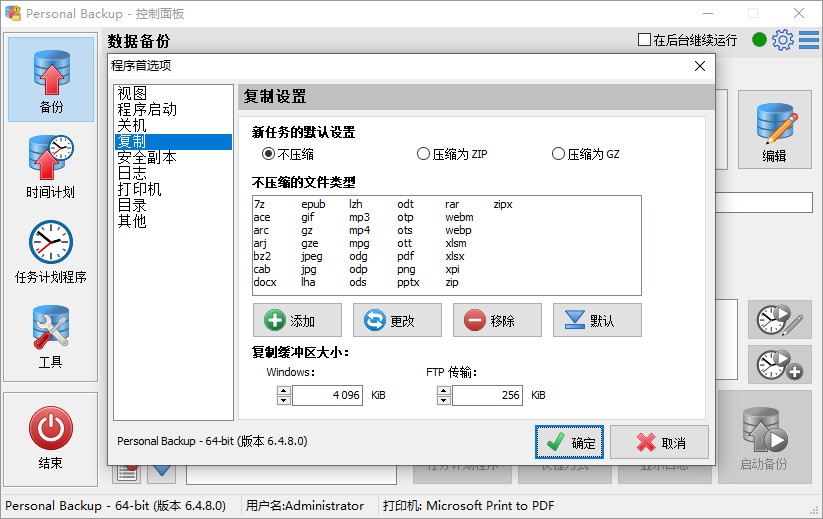
Task: Select file type xlsx in list
Action: tap(455, 257)
